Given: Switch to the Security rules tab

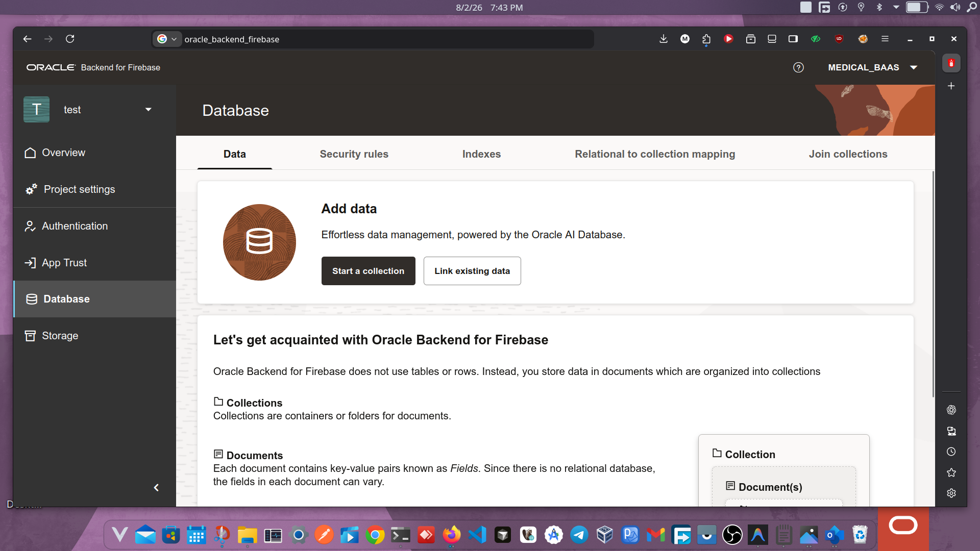Looking at the screenshot, I should click(x=354, y=154).
